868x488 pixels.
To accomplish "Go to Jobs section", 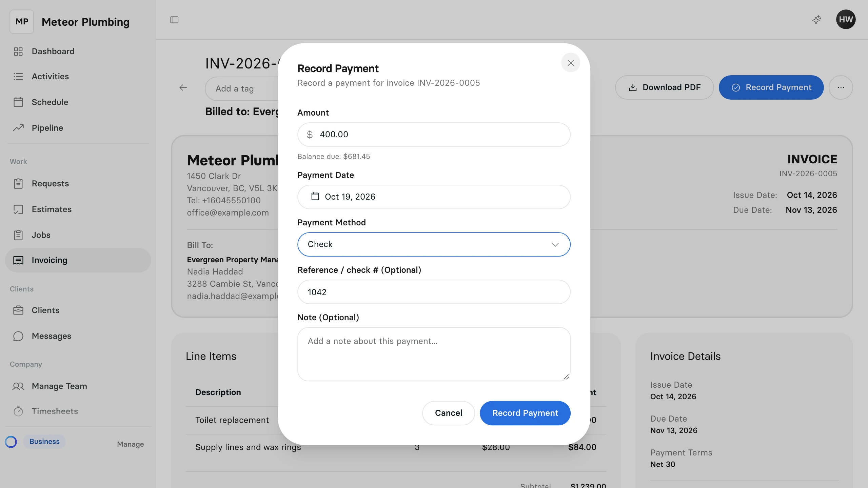I will point(78,235).
